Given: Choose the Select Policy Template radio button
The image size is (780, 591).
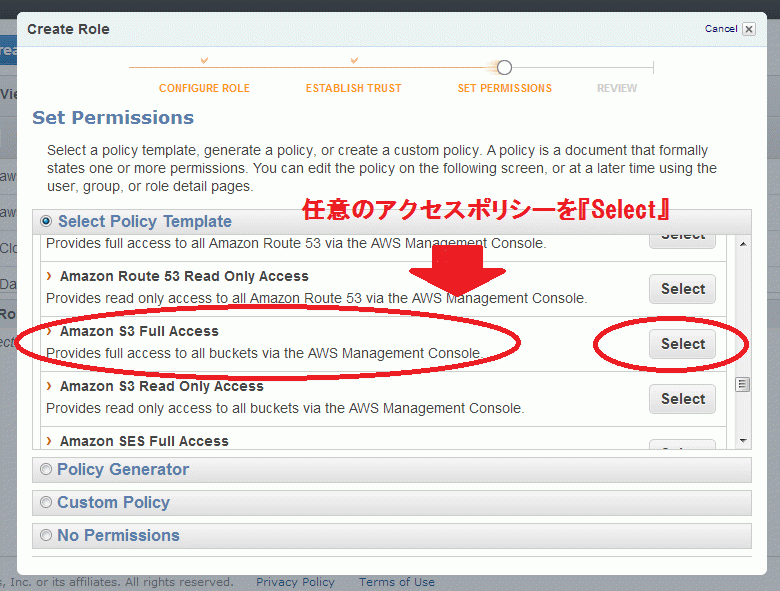Looking at the screenshot, I should click(x=46, y=221).
